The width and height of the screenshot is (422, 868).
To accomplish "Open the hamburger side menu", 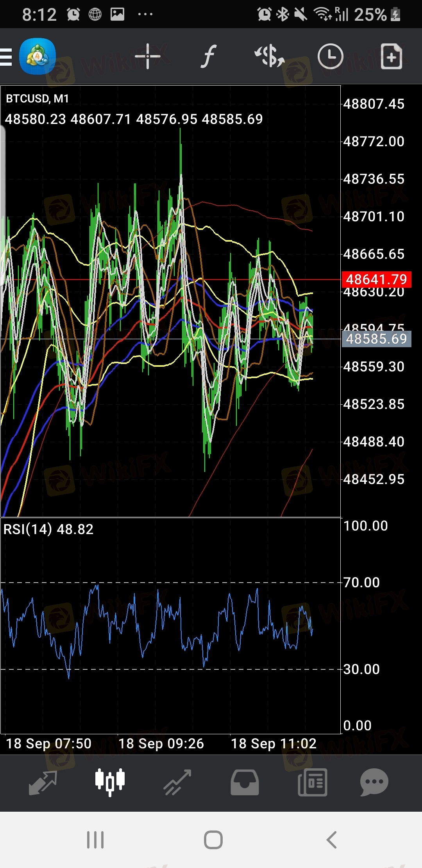I will click(x=6, y=57).
